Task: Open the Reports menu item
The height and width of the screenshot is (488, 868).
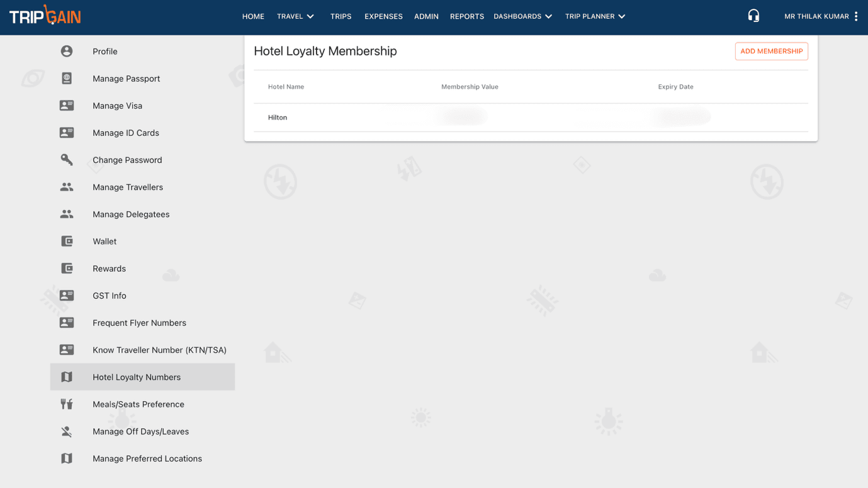Action: tap(466, 16)
